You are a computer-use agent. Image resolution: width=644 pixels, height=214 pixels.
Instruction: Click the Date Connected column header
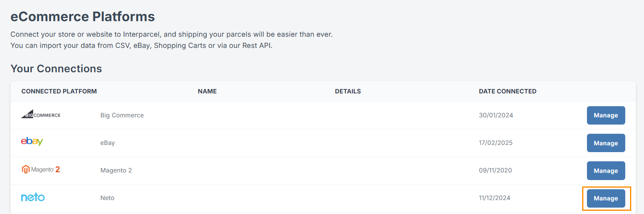click(508, 91)
